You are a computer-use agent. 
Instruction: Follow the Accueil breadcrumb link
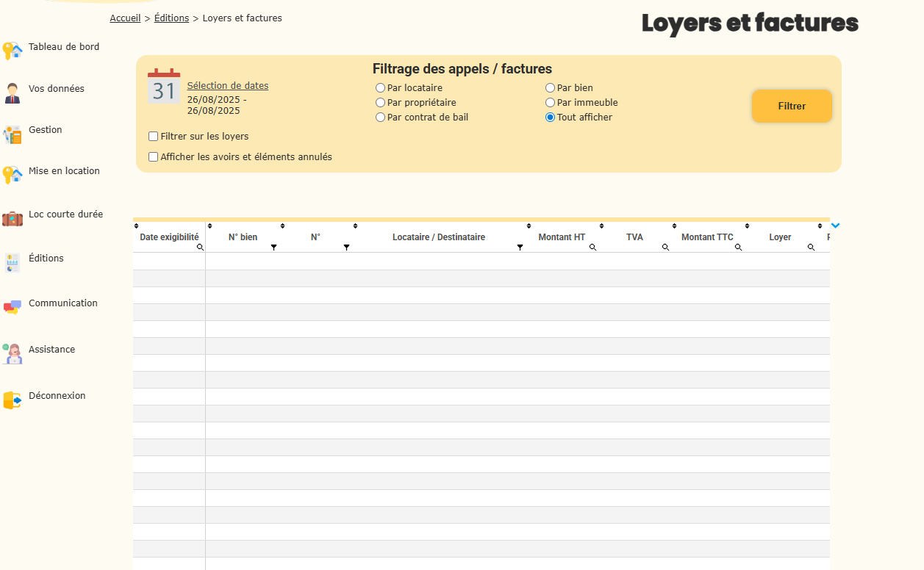[125, 18]
